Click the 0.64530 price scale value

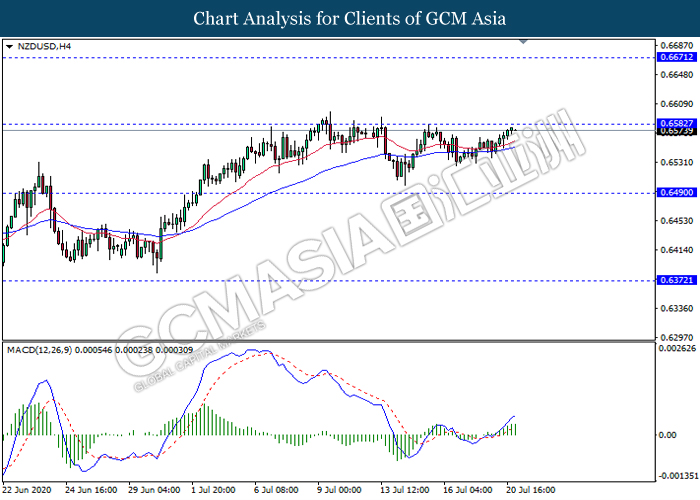(x=677, y=221)
